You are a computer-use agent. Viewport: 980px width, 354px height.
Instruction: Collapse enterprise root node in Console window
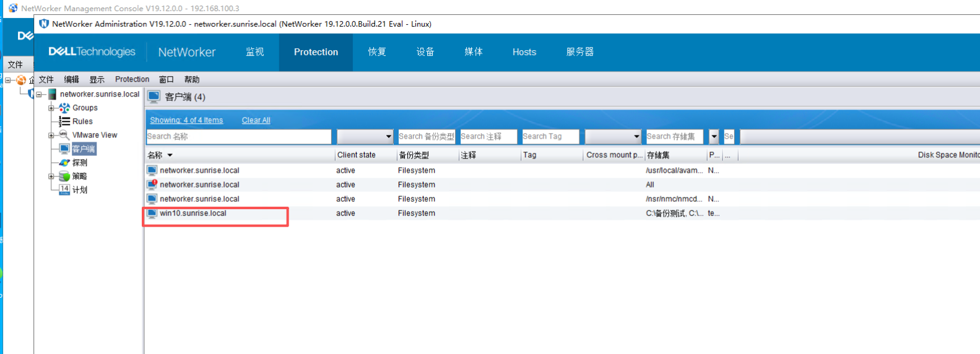click(8, 80)
